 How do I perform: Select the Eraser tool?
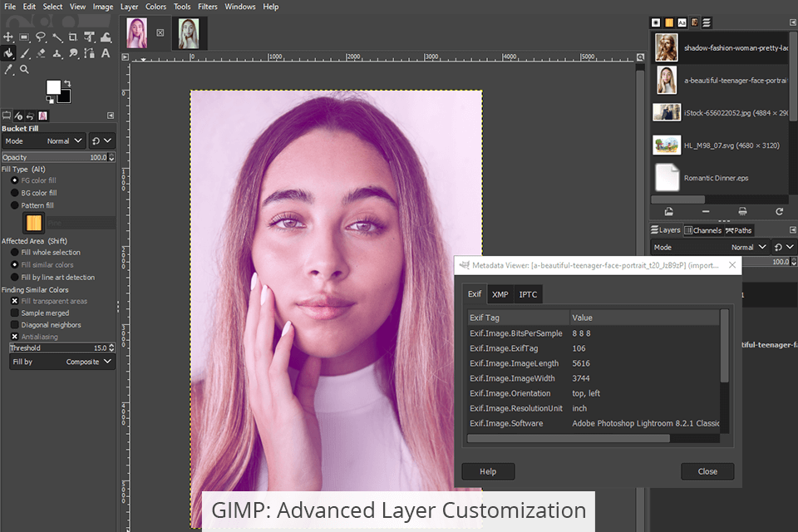click(41, 53)
